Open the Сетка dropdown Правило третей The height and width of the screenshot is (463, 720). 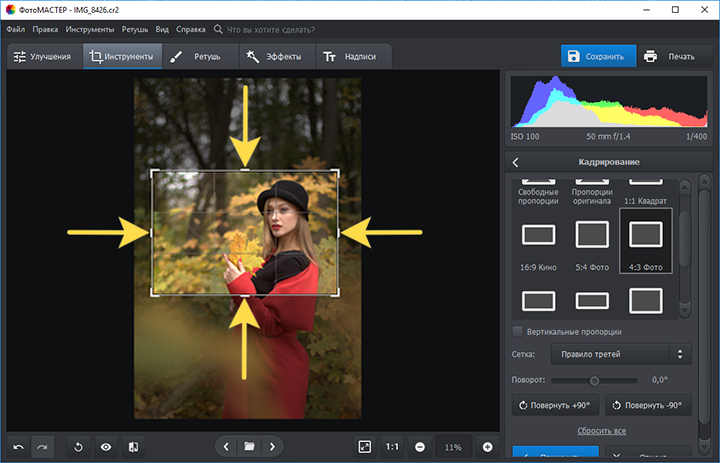621,354
